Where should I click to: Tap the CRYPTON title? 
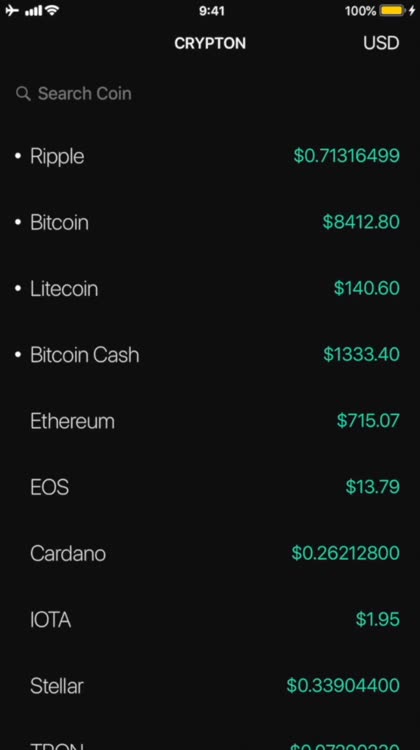210,43
